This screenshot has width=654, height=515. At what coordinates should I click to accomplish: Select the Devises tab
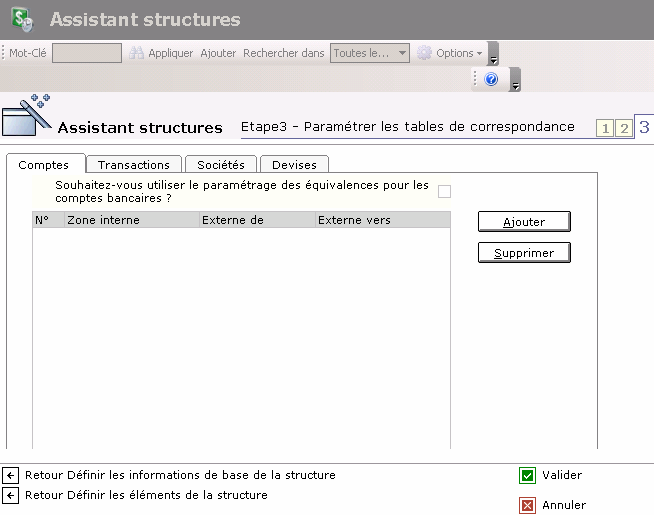click(294, 165)
